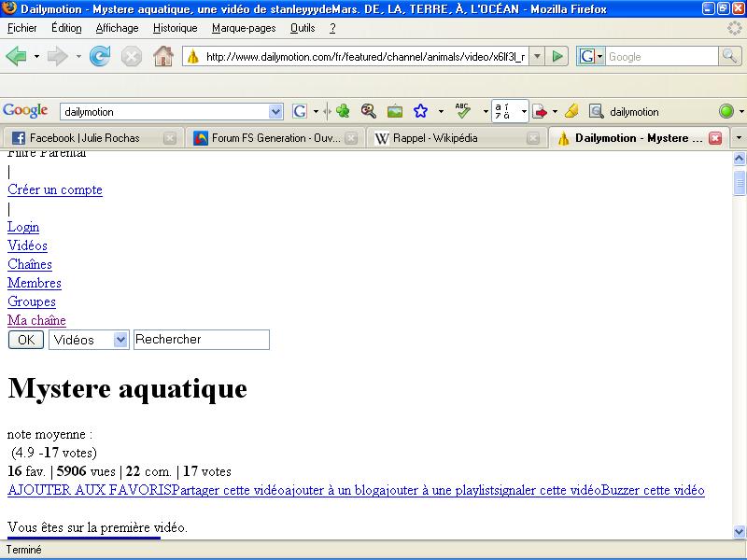Click the Login link
The height and width of the screenshot is (560, 747).
23,227
